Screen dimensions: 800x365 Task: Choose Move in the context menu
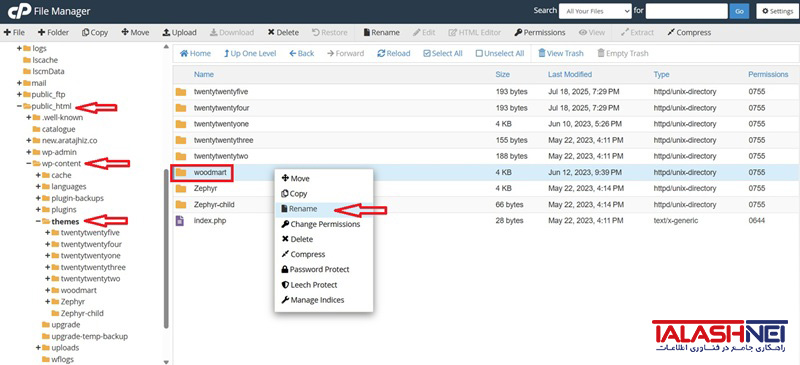[296, 179]
